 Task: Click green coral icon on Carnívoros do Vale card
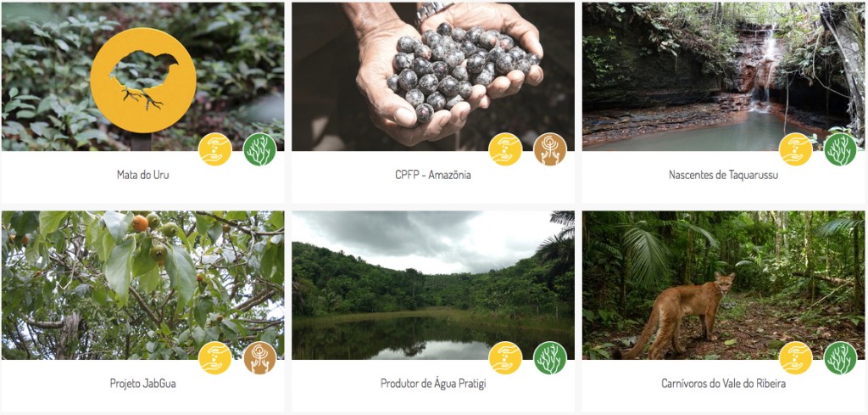click(840, 358)
